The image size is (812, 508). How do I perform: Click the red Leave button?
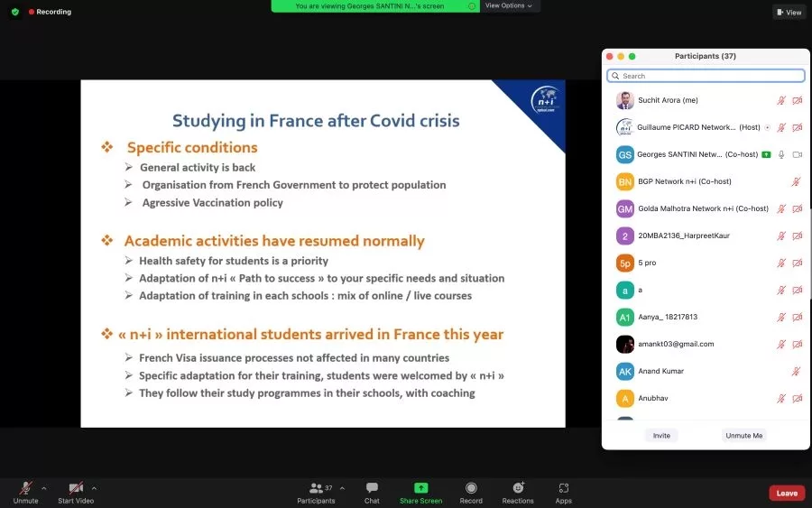(x=787, y=493)
